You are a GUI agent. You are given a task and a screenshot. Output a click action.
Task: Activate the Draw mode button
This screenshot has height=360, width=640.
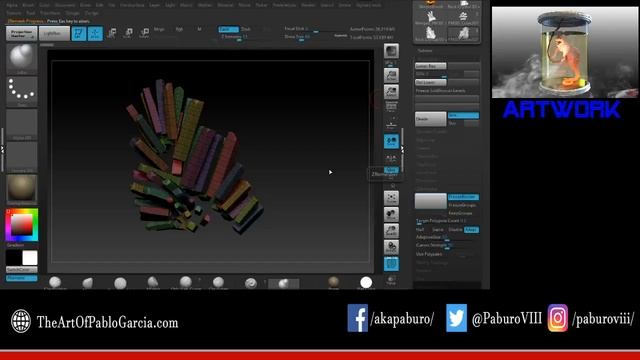[x=95, y=33]
